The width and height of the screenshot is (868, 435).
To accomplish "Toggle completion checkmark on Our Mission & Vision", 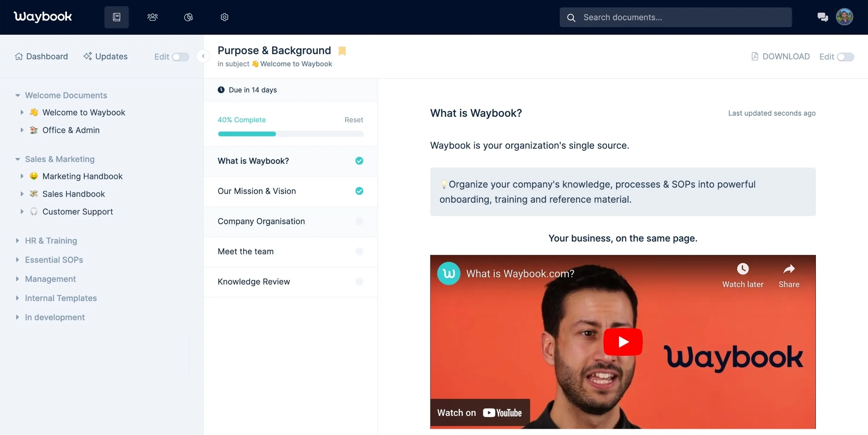I will coord(359,191).
